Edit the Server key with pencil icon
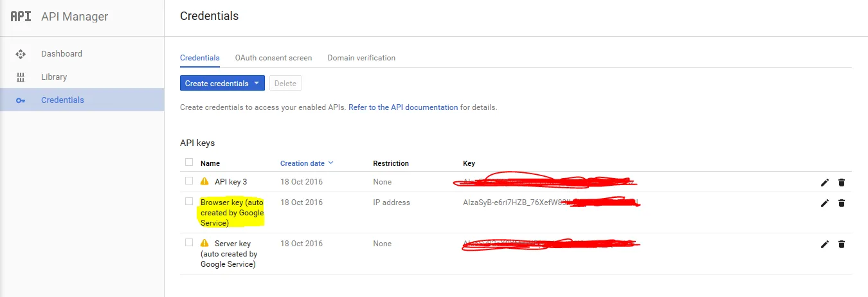 pos(825,244)
